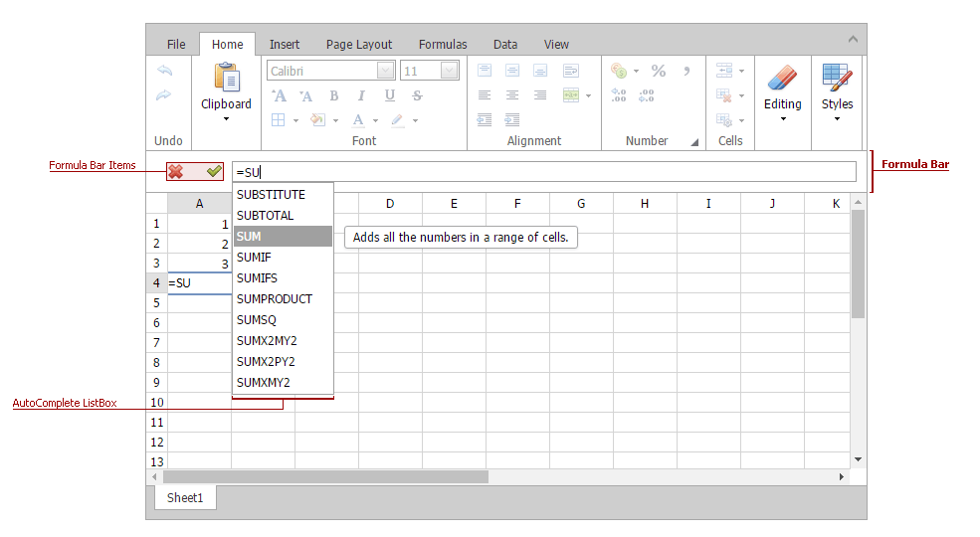Click the Clipboard paste icon
980x537 pixels.
(226, 78)
